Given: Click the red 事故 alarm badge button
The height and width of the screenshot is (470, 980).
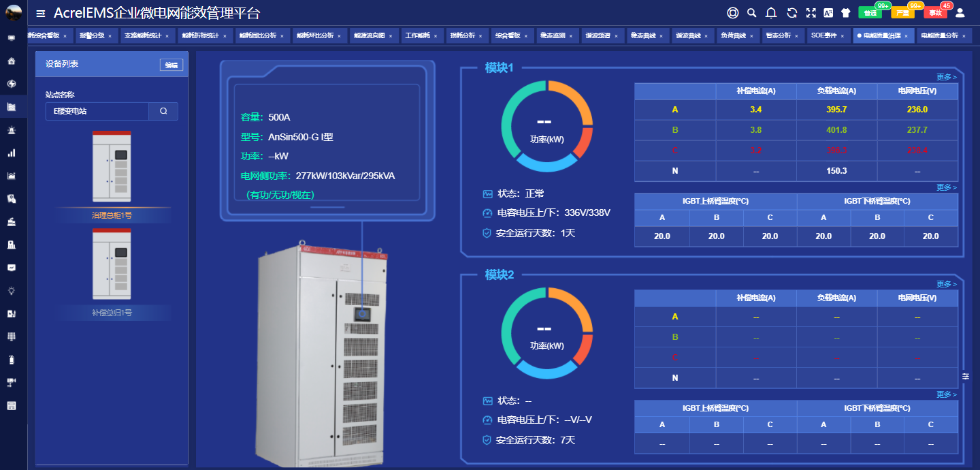Looking at the screenshot, I should tap(935, 13).
